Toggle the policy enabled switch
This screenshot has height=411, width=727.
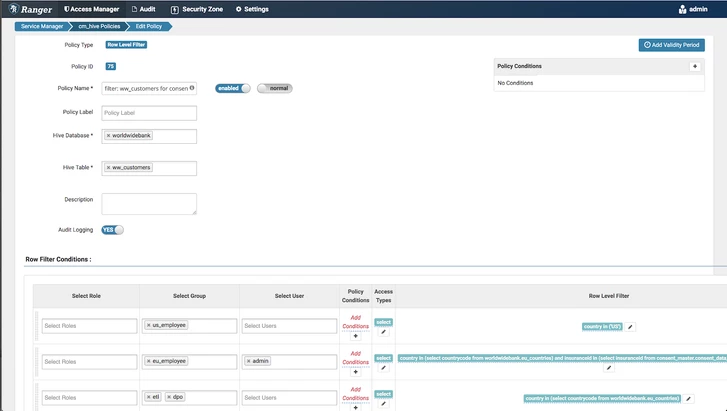(233, 88)
